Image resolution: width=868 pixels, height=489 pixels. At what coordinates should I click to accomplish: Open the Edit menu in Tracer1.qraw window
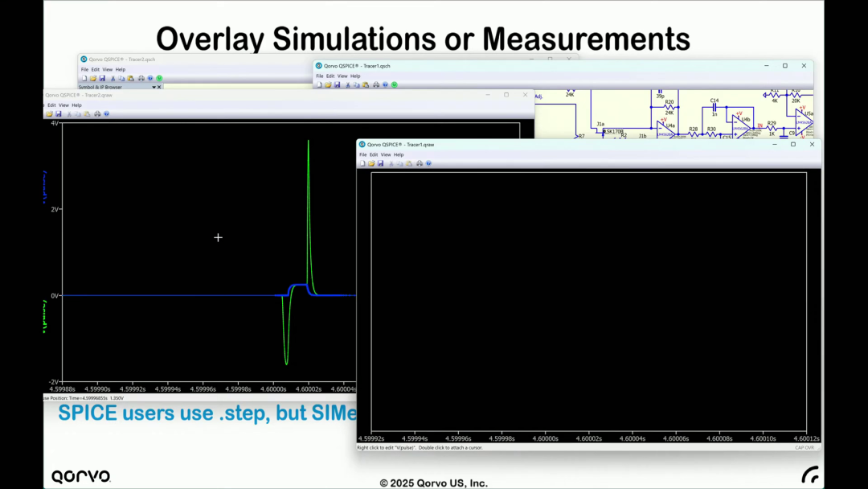(374, 155)
